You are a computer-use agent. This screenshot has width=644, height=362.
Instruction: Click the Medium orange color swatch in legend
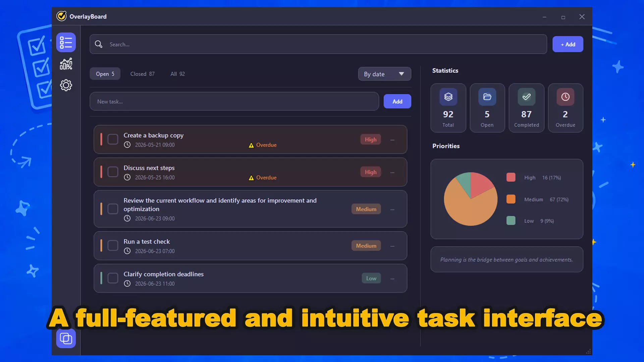click(x=511, y=199)
